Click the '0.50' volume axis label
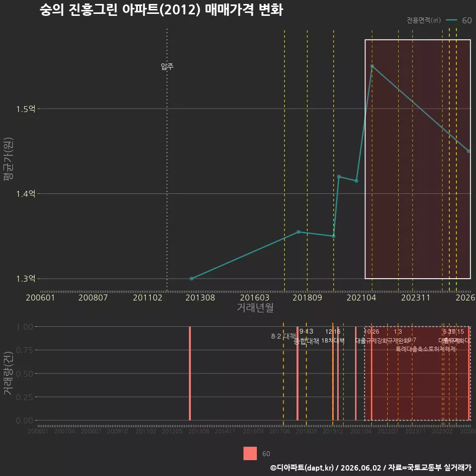 pyautogui.click(x=24, y=374)
